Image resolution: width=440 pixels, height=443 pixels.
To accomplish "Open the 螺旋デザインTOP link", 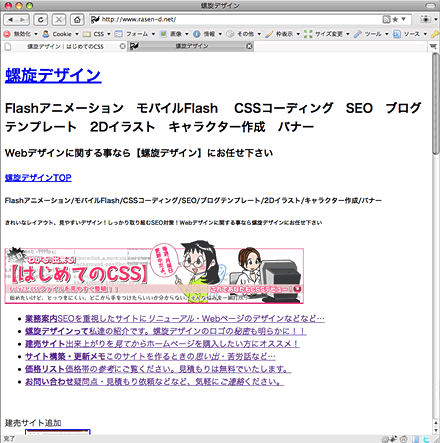I will [x=38, y=178].
